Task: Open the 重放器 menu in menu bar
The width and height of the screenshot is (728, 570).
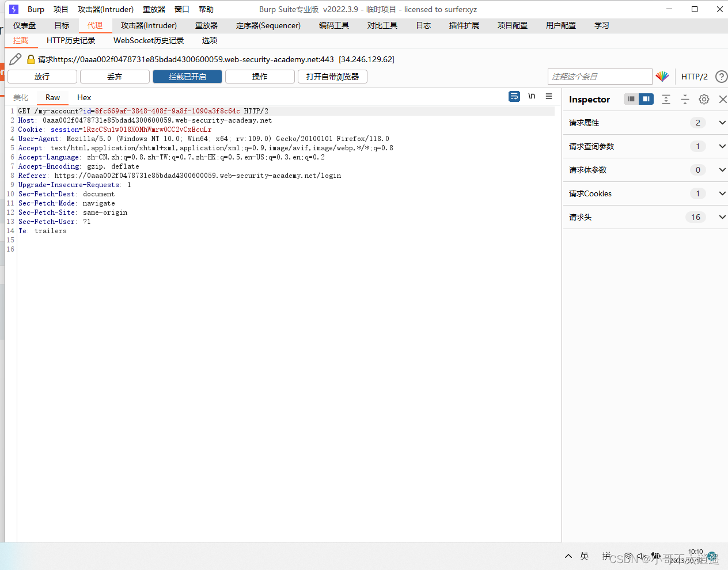Action: coord(154,9)
